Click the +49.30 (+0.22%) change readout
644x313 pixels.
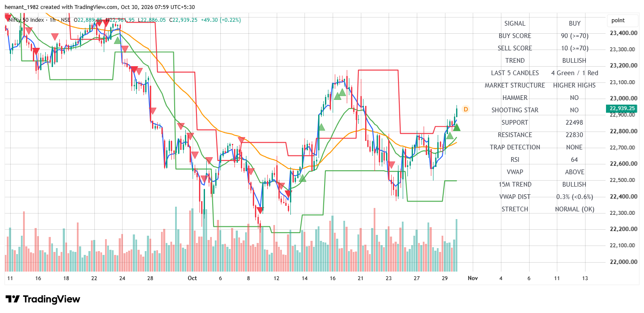point(220,20)
